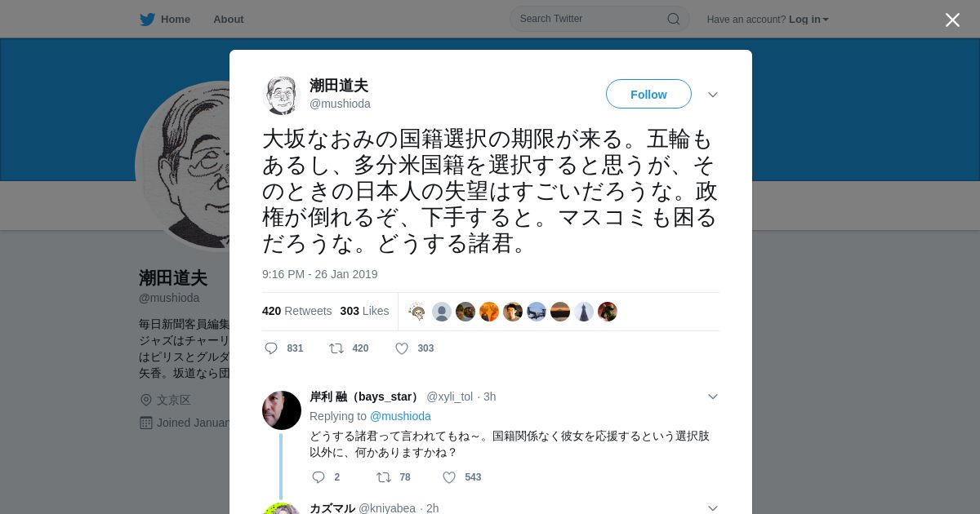Expand options chevron on 岸利 融's reply
The width and height of the screenshot is (980, 514).
coord(713,397)
